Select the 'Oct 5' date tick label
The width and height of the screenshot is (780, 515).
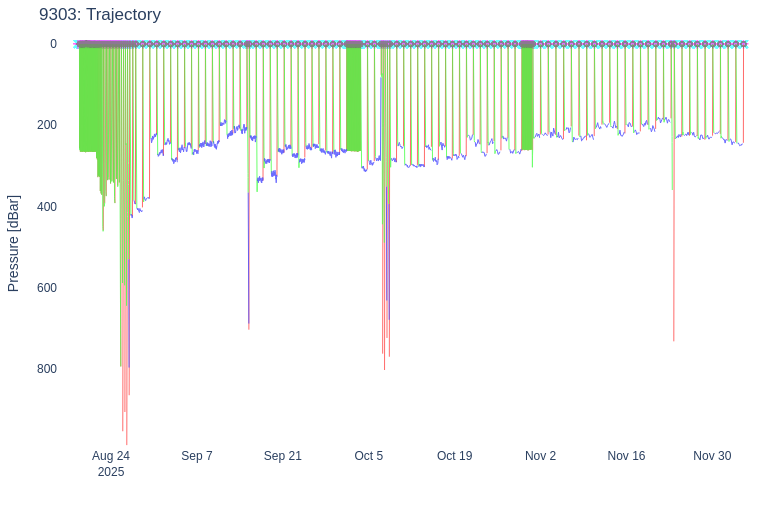pos(369,456)
